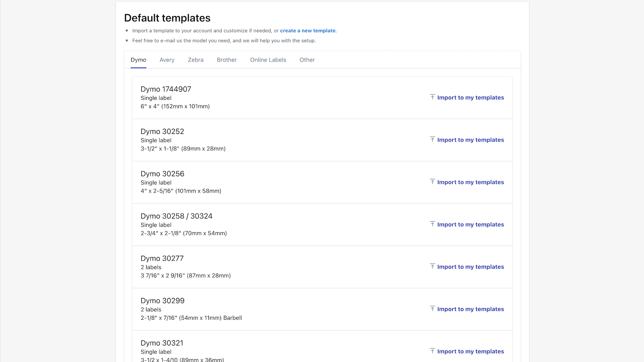The height and width of the screenshot is (362, 644).
Task: Switch to the Avery tab
Action: (x=167, y=60)
